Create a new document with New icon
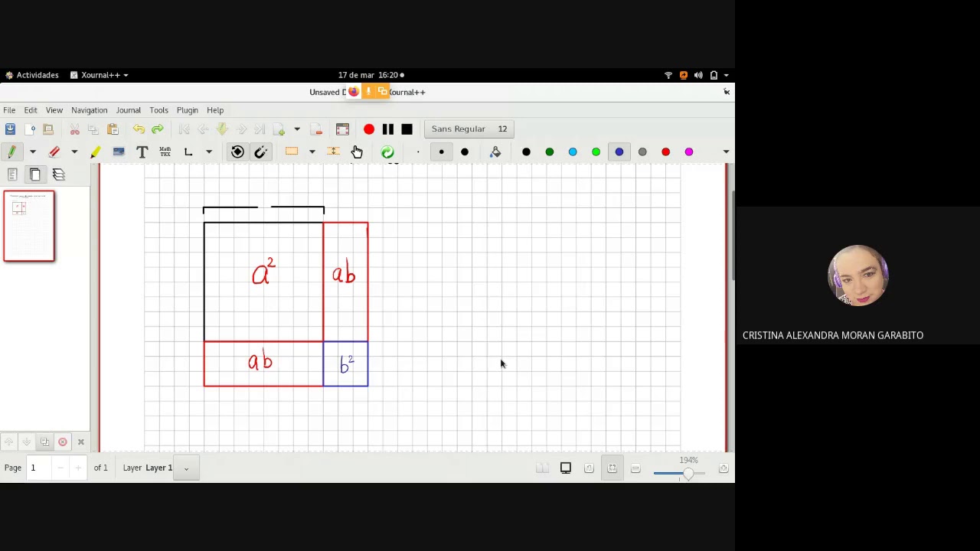 pyautogui.click(x=30, y=129)
